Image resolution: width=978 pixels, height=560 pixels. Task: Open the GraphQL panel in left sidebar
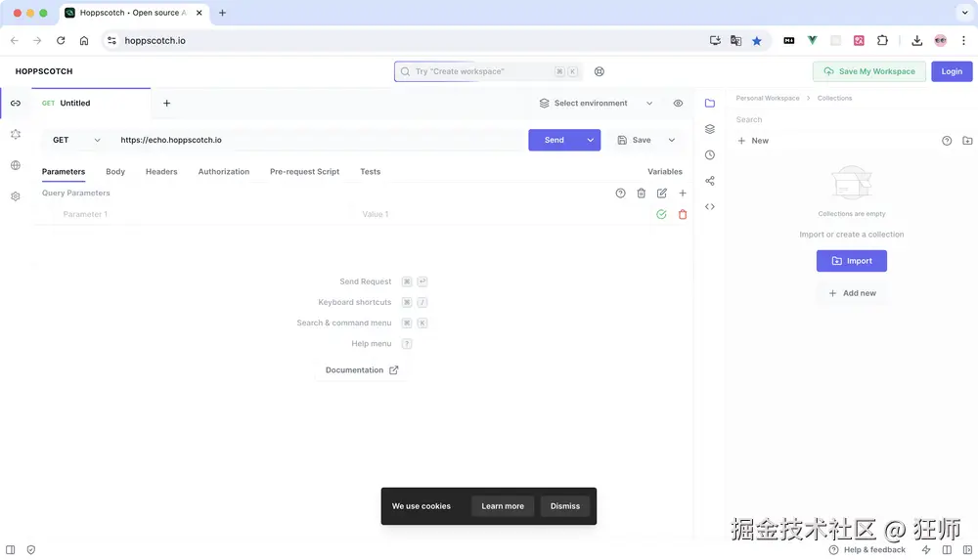click(x=16, y=134)
